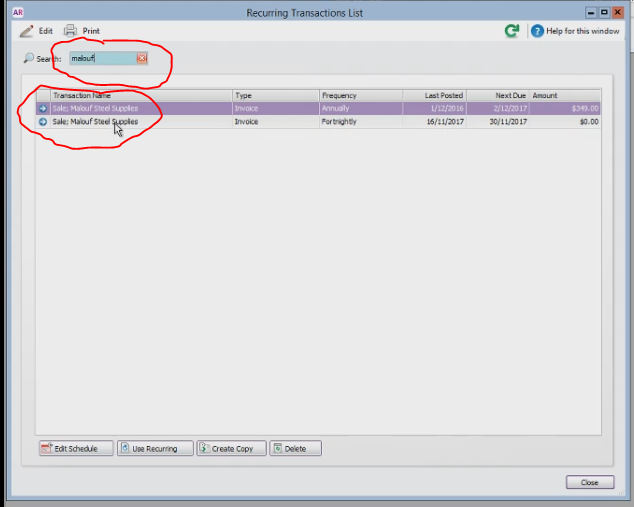Click Use Recurring button
The width and height of the screenshot is (634, 507).
155,448
